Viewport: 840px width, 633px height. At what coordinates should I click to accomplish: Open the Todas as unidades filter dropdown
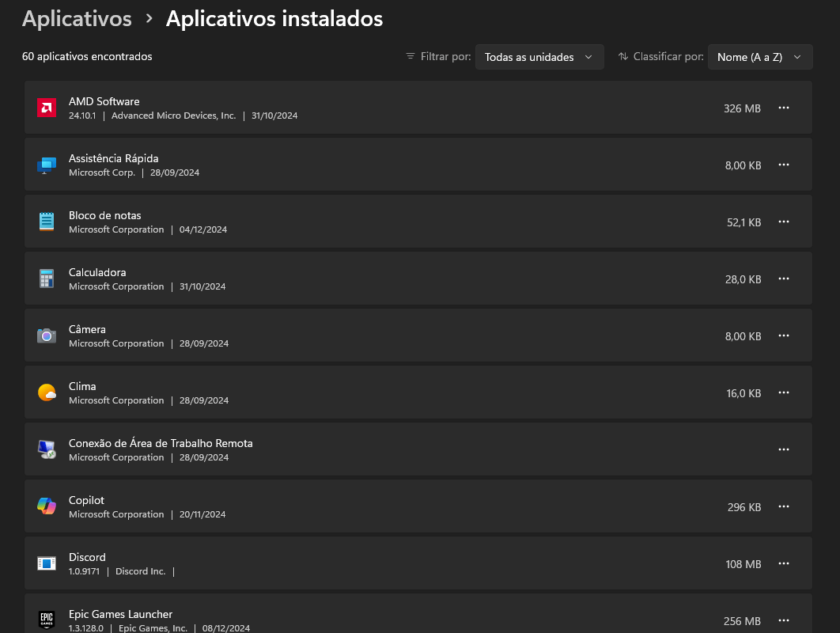[x=539, y=57]
